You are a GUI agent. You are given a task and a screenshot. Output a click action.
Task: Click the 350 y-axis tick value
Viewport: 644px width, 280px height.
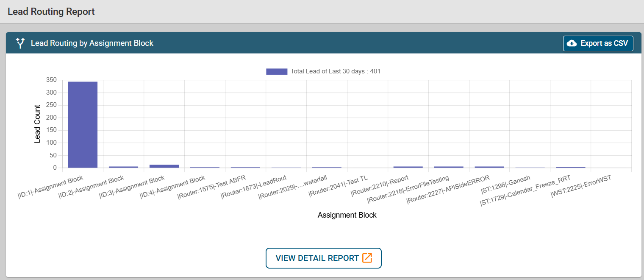pos(51,80)
